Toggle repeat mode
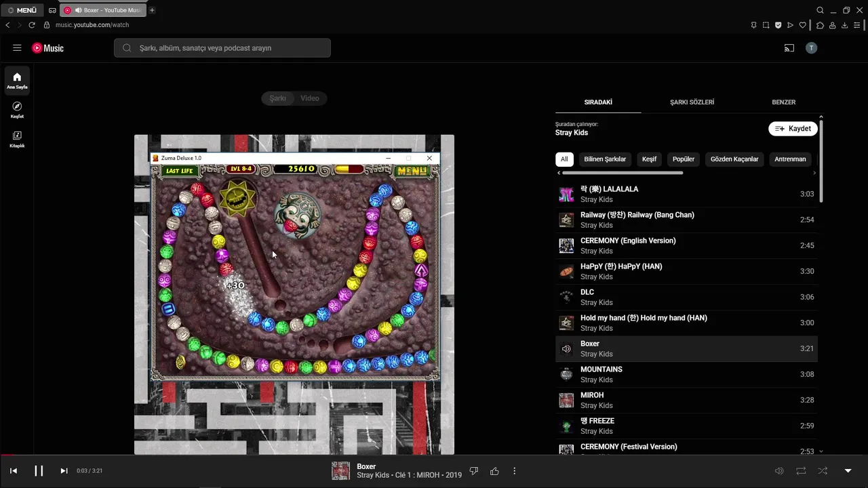 click(801, 470)
